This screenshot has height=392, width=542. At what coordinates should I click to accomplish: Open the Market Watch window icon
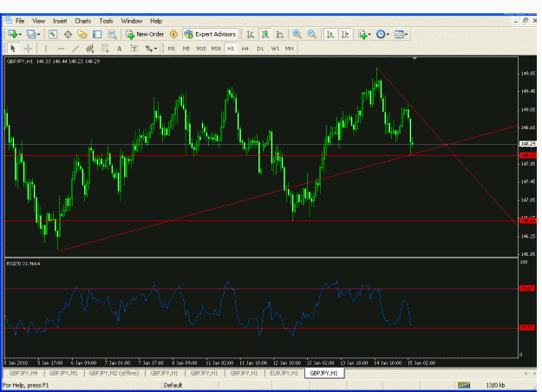[x=53, y=34]
